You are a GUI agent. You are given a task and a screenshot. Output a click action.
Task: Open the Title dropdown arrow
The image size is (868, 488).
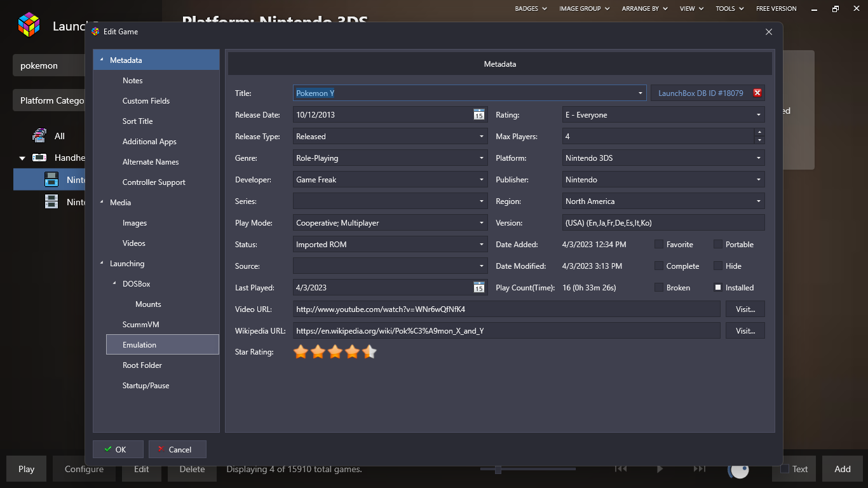tap(640, 93)
